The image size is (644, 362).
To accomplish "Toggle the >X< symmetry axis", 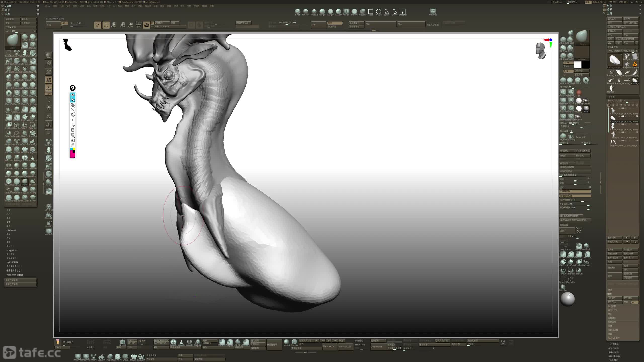I will point(64,23).
